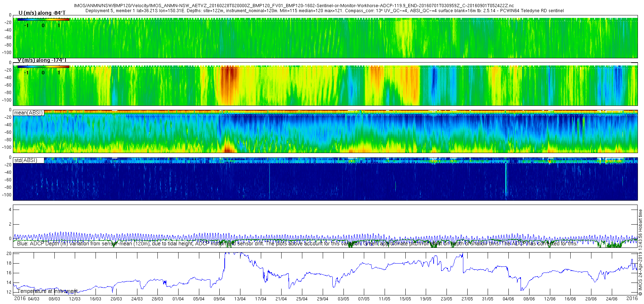
Task: Click the 'Blue: ADCP Depth (m) variation' caption
Action: (297, 244)
